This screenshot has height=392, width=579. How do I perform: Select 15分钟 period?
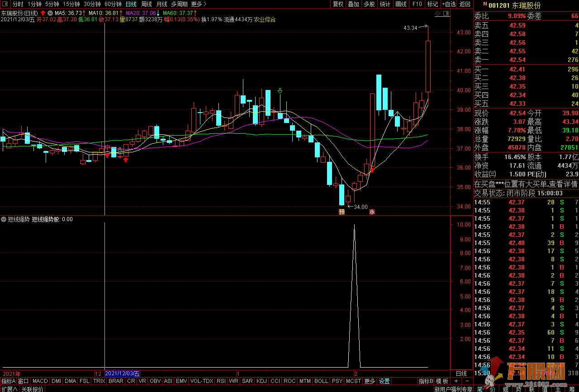click(x=71, y=4)
